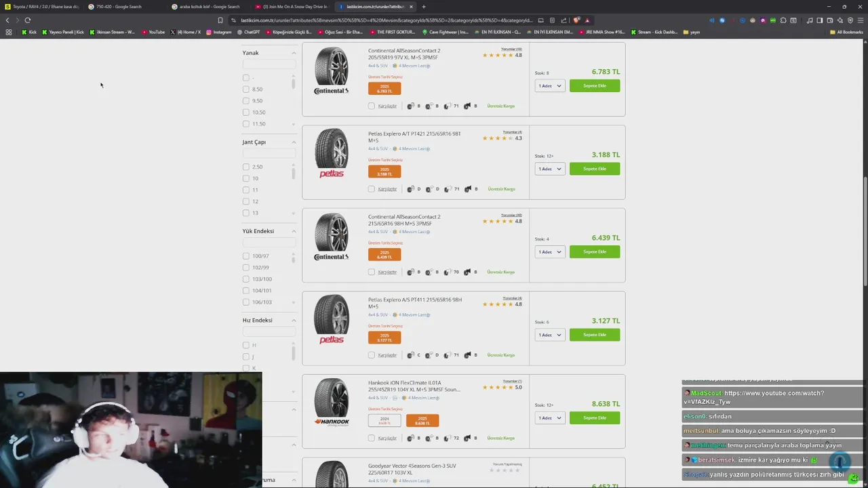Click the Continental 205/55R19 tire image
868x488 pixels.
coord(332,66)
